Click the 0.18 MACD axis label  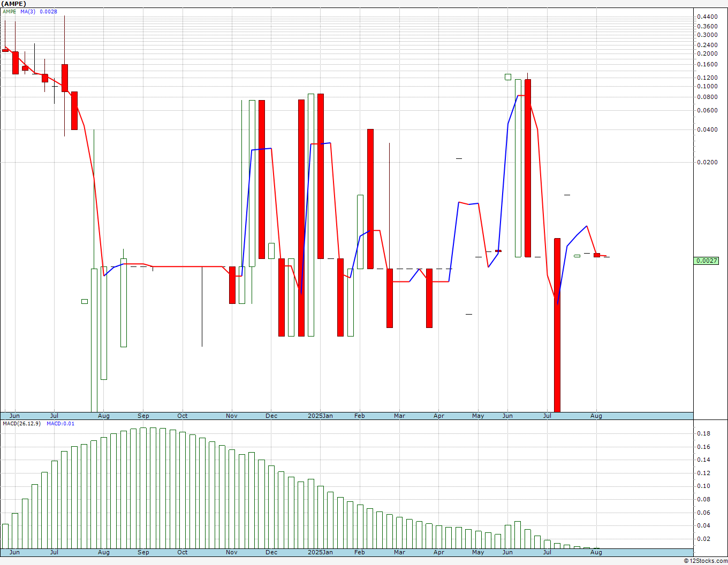pos(703,433)
